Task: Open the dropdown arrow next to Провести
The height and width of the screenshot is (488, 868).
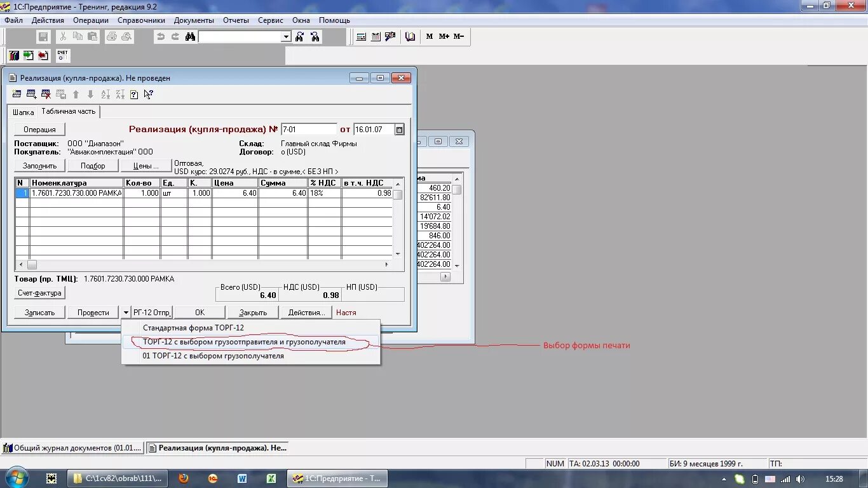Action: [126, 313]
